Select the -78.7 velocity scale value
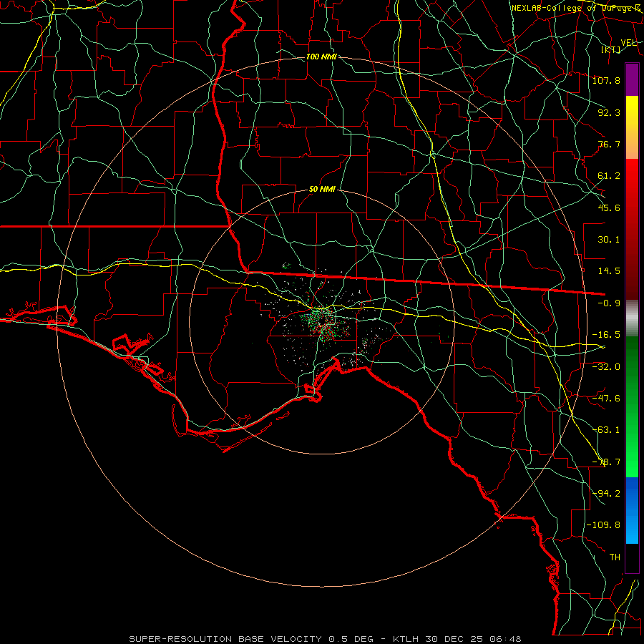Image resolution: width=644 pixels, height=644 pixels. pyautogui.click(x=606, y=462)
